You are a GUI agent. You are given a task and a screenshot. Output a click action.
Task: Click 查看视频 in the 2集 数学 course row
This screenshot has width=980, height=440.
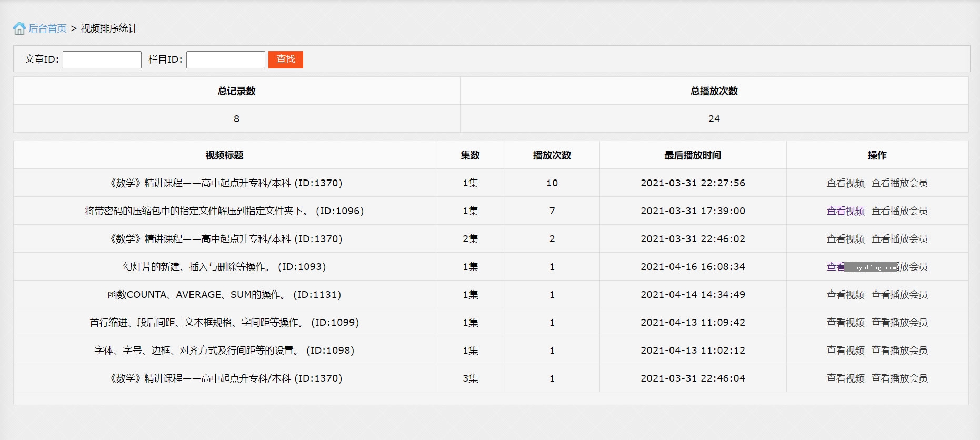coord(845,239)
